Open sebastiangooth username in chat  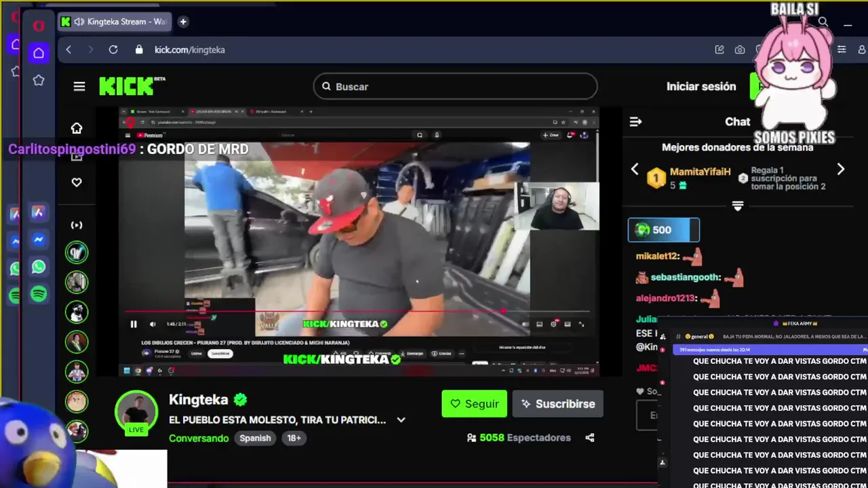coord(686,277)
